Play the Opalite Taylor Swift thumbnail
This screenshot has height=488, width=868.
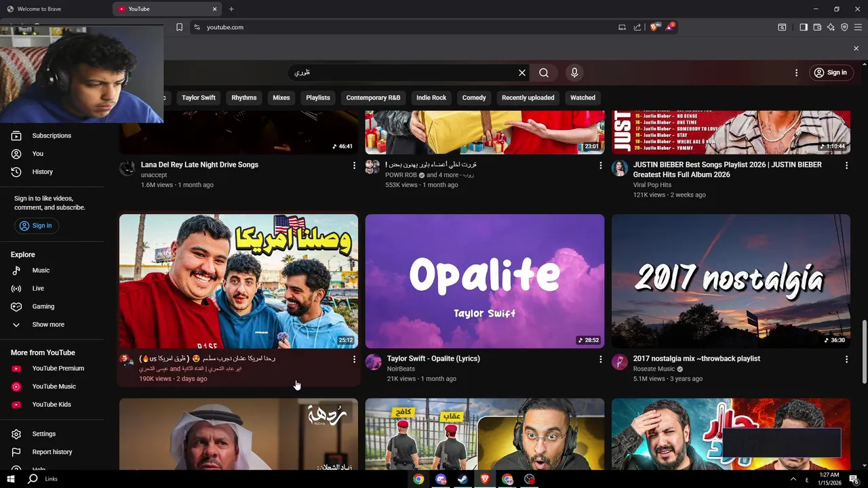pos(485,281)
